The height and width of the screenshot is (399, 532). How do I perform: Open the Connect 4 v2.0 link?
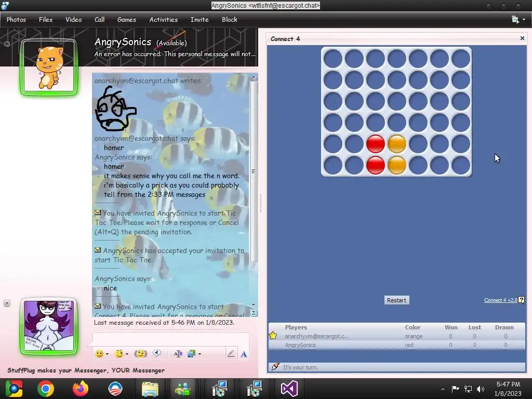500,300
